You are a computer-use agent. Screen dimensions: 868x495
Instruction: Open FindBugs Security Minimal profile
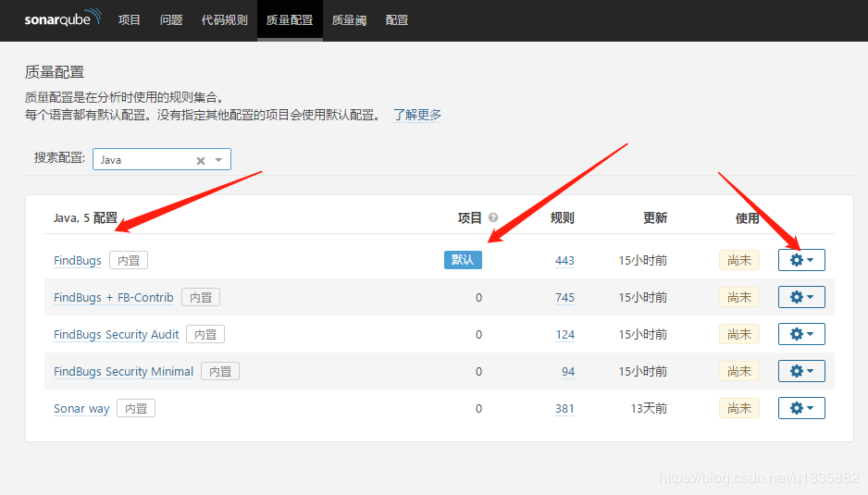tap(123, 372)
